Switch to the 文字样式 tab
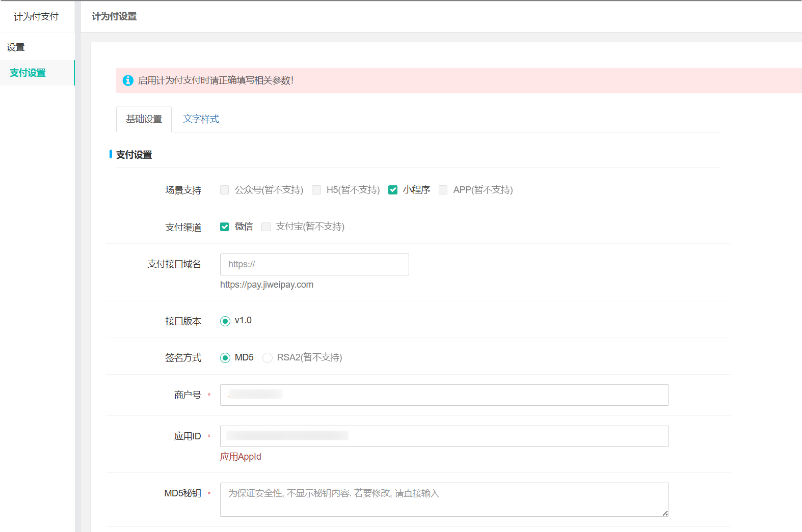Screen dimensions: 802x532 coord(201,119)
